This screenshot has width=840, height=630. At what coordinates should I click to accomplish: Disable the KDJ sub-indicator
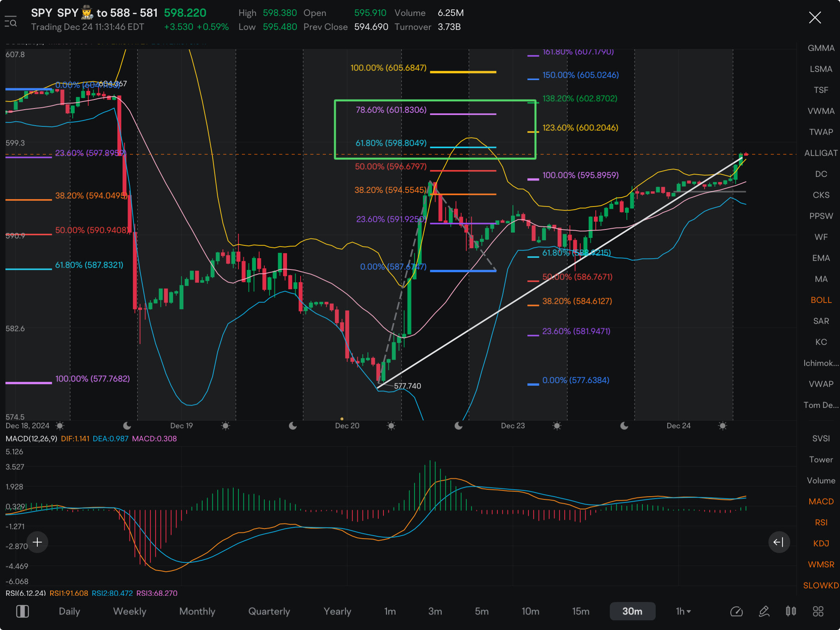pos(821,543)
